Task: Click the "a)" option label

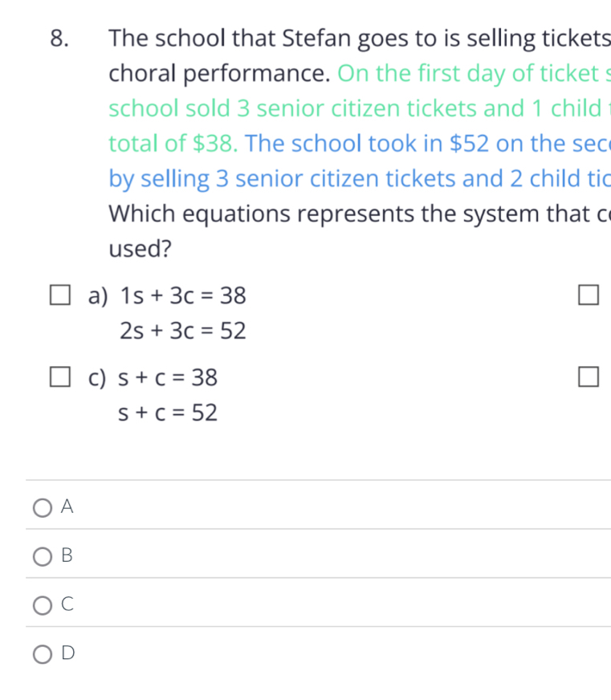Action: (99, 296)
